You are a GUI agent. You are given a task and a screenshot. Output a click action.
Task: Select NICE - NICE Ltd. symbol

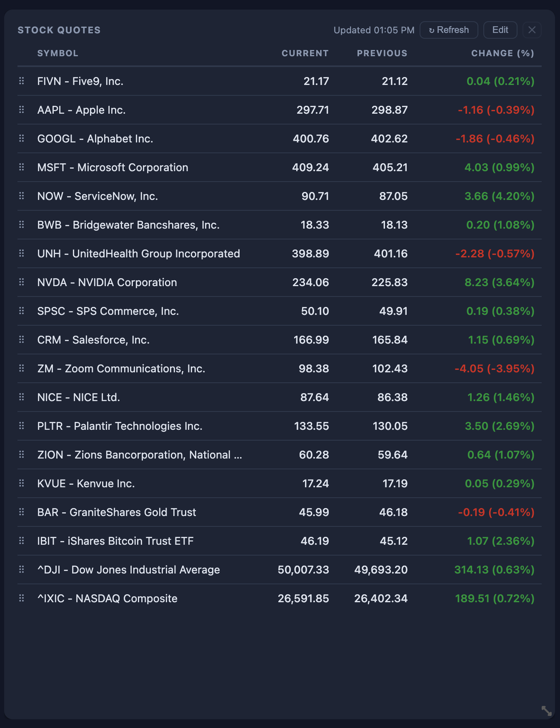point(79,397)
